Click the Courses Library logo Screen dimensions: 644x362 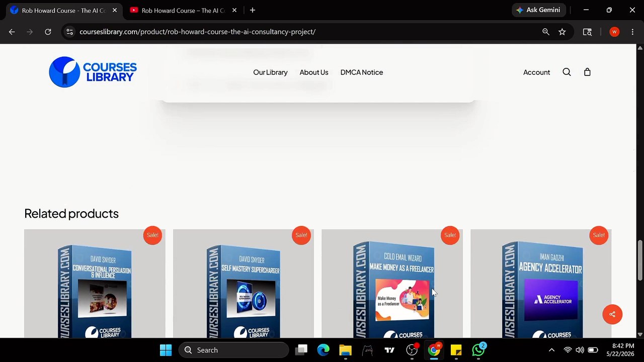[x=93, y=72]
